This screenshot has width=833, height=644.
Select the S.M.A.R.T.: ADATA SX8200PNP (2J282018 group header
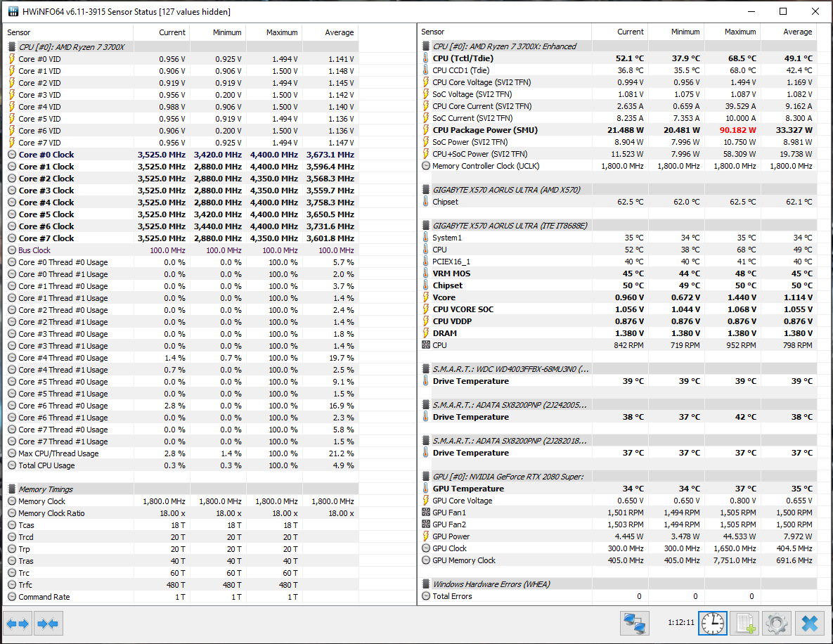click(x=618, y=441)
